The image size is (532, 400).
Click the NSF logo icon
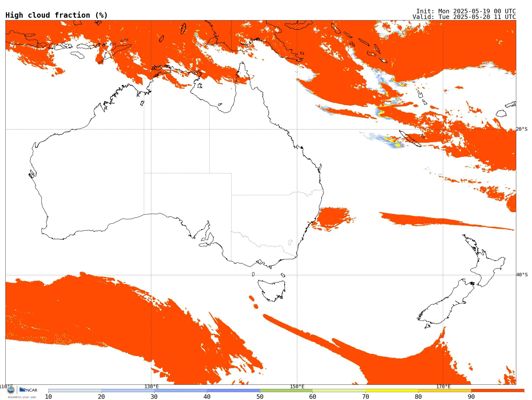point(11,390)
